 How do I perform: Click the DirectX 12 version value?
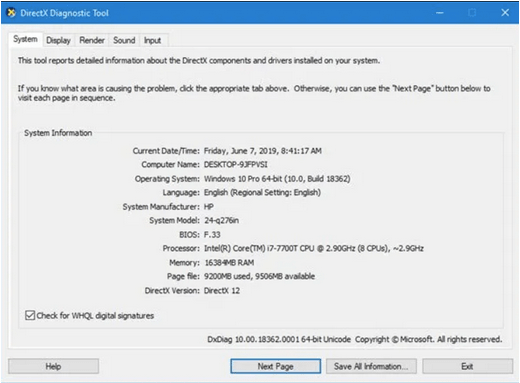pyautogui.click(x=222, y=291)
